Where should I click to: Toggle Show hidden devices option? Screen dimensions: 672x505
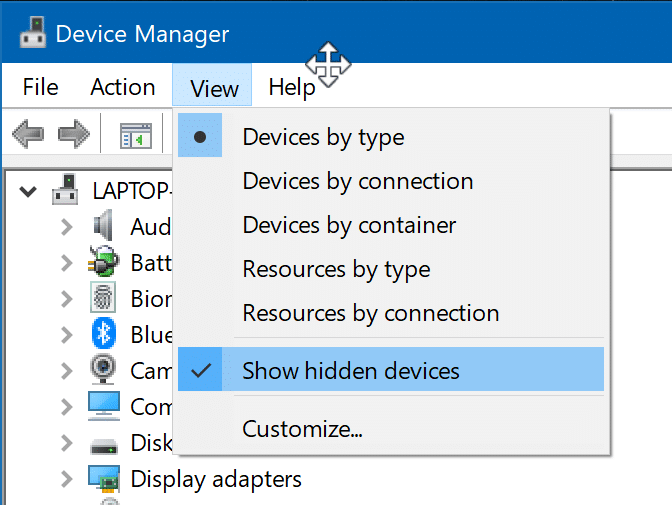pyautogui.click(x=391, y=369)
